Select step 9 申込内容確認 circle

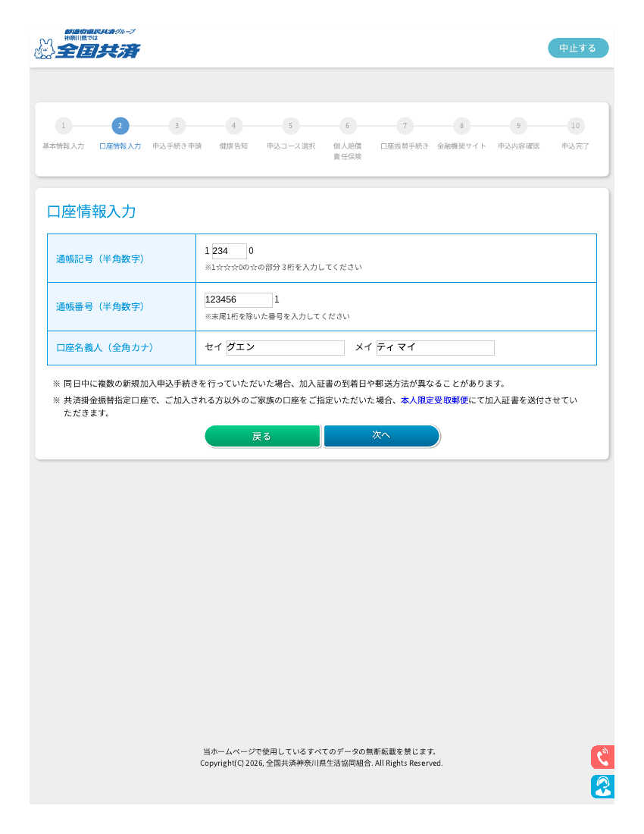coord(518,126)
